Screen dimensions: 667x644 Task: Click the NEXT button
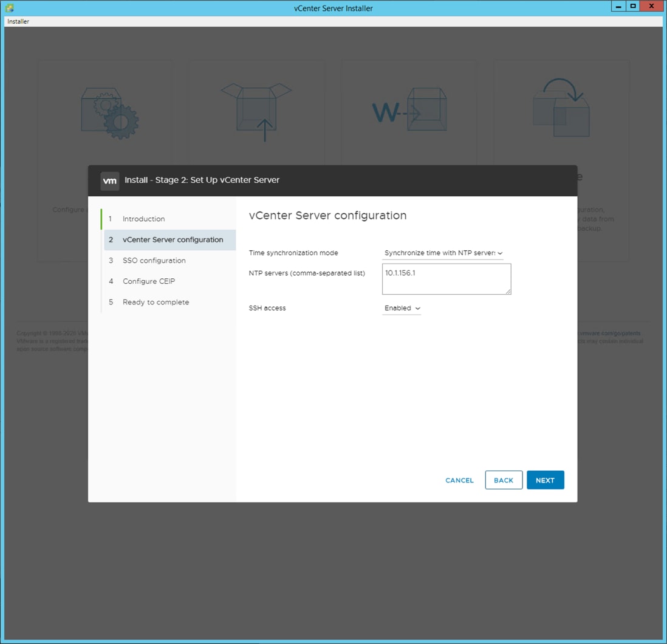(x=545, y=480)
